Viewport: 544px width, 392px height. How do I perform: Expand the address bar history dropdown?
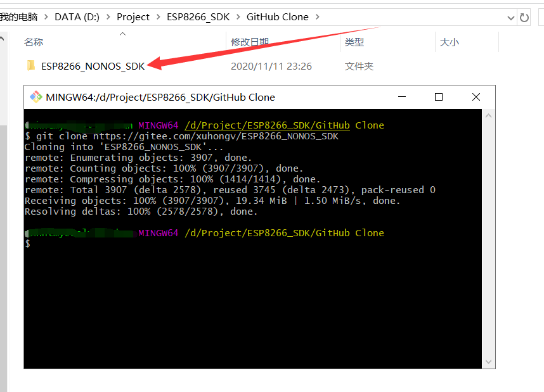point(511,16)
